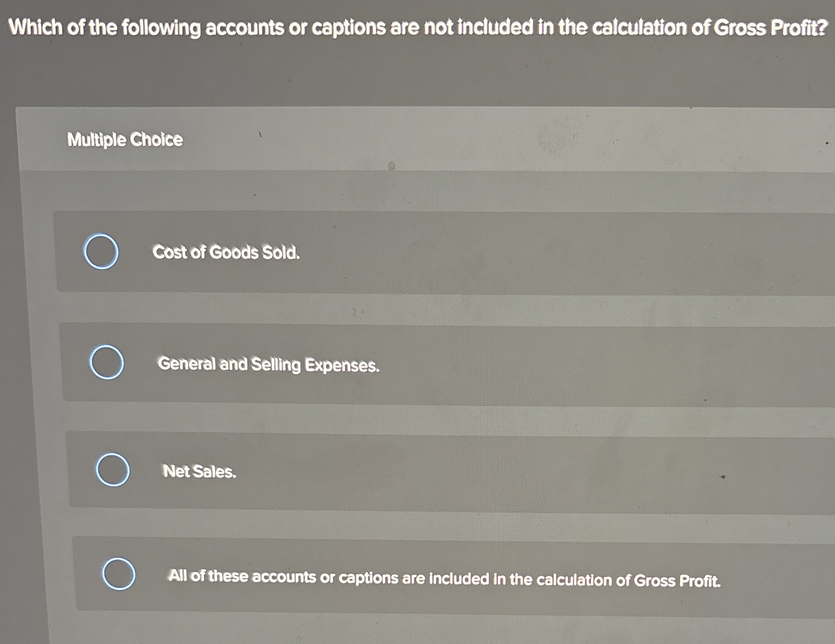Select the Cost of Goods Sold radio button
835x644 pixels.
click(x=101, y=252)
